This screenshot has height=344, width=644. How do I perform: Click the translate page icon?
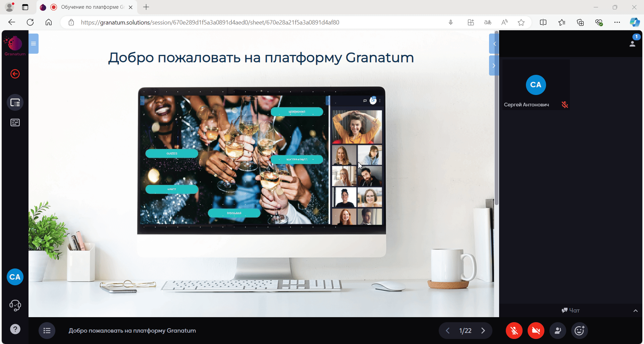488,22
